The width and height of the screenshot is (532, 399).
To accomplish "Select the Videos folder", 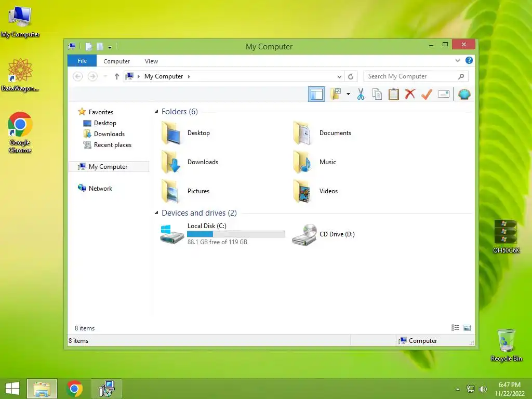I will [315, 191].
